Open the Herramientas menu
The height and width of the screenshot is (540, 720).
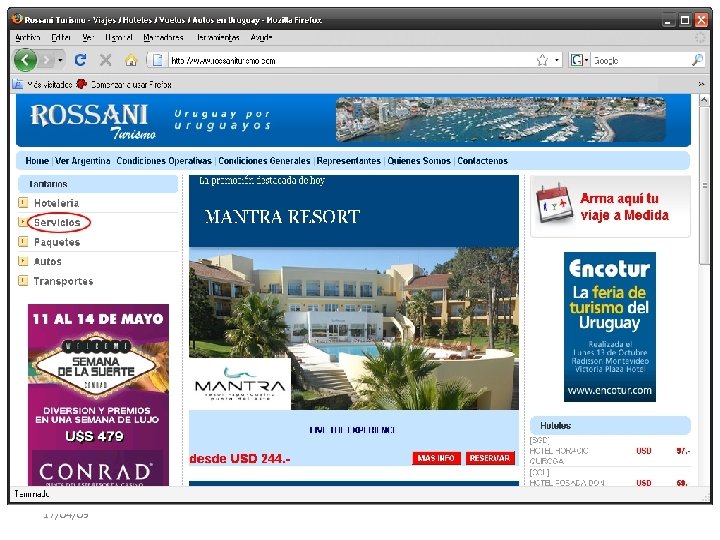218,37
